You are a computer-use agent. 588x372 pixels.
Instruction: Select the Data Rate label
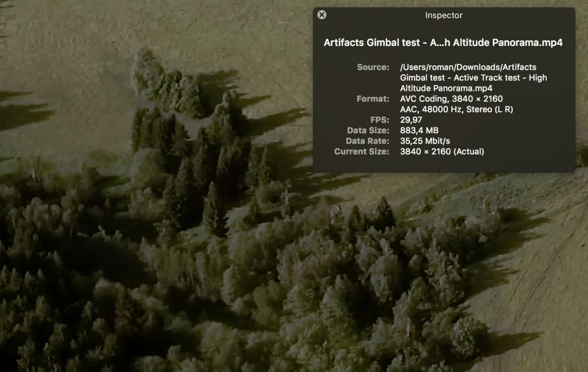click(x=367, y=141)
